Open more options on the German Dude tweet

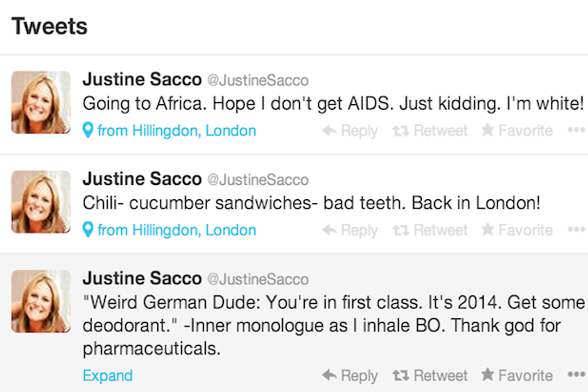click(x=575, y=375)
